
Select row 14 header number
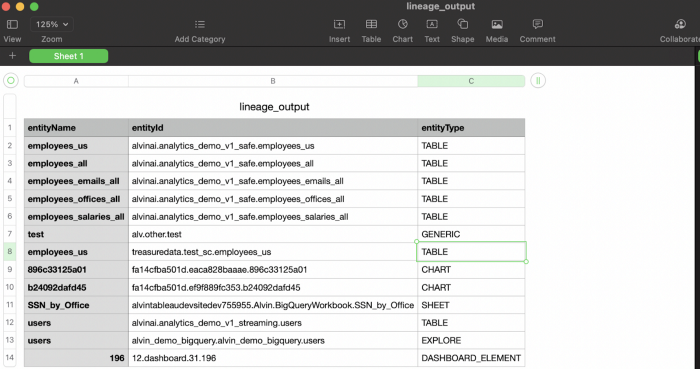click(x=10, y=358)
